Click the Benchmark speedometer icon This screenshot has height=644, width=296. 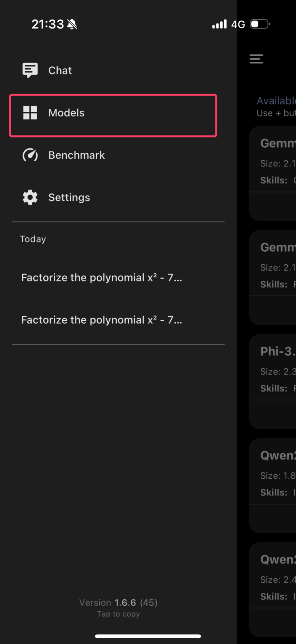click(30, 155)
